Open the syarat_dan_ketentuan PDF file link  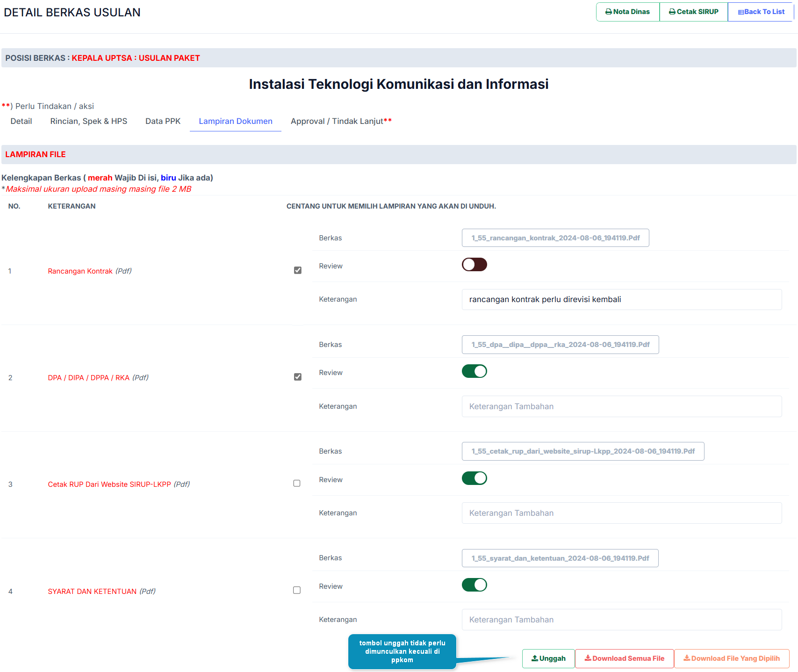(560, 558)
